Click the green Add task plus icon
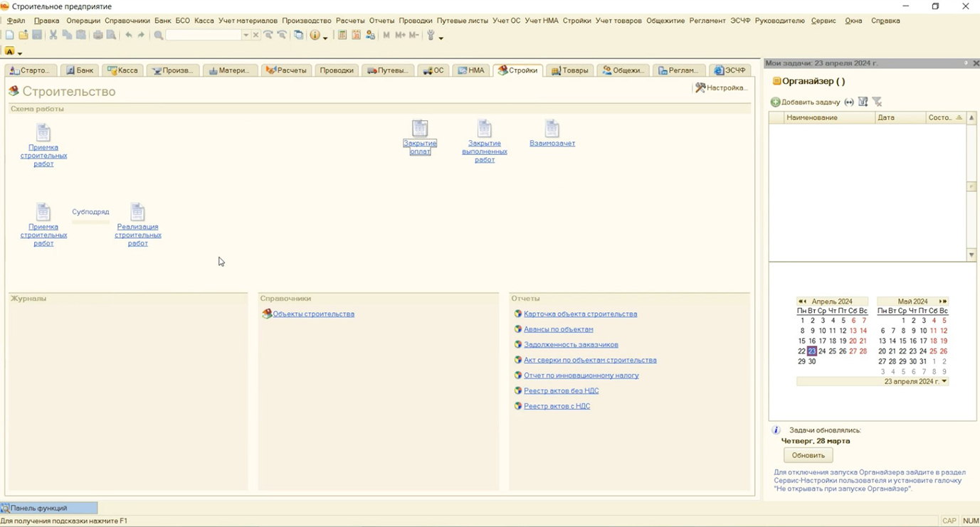This screenshot has height=527, width=980. pyautogui.click(x=776, y=102)
